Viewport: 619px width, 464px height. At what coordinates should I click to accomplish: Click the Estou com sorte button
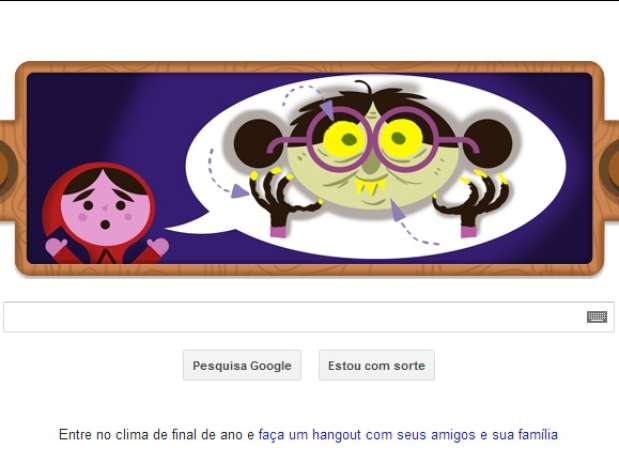click(x=377, y=365)
